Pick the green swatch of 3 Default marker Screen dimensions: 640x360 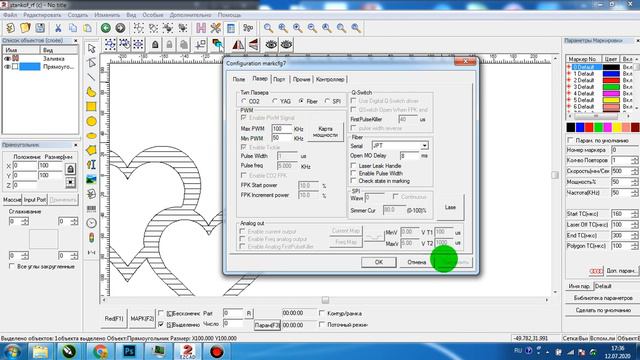tap(611, 87)
